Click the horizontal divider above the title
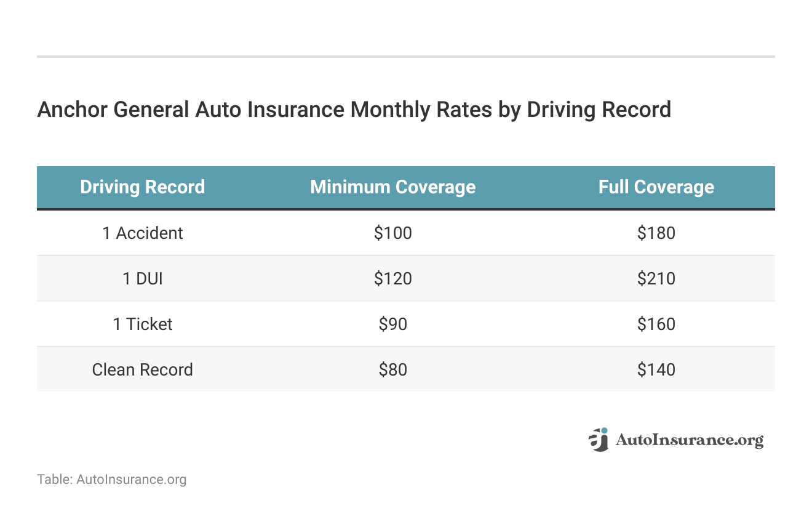 (x=406, y=57)
